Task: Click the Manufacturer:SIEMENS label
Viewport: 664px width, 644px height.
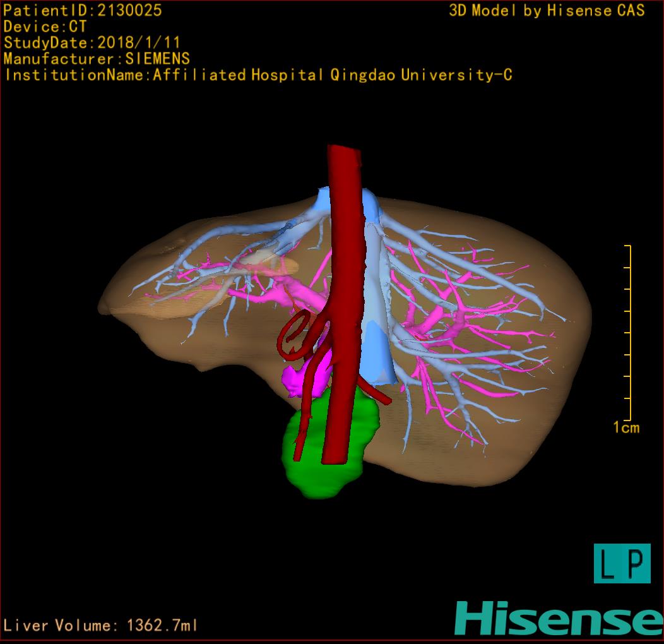Action: click(x=97, y=59)
